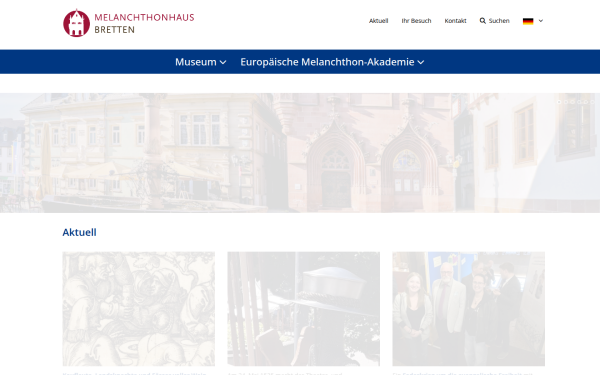
Task: Click the magnifier search icon
Action: pos(483,21)
